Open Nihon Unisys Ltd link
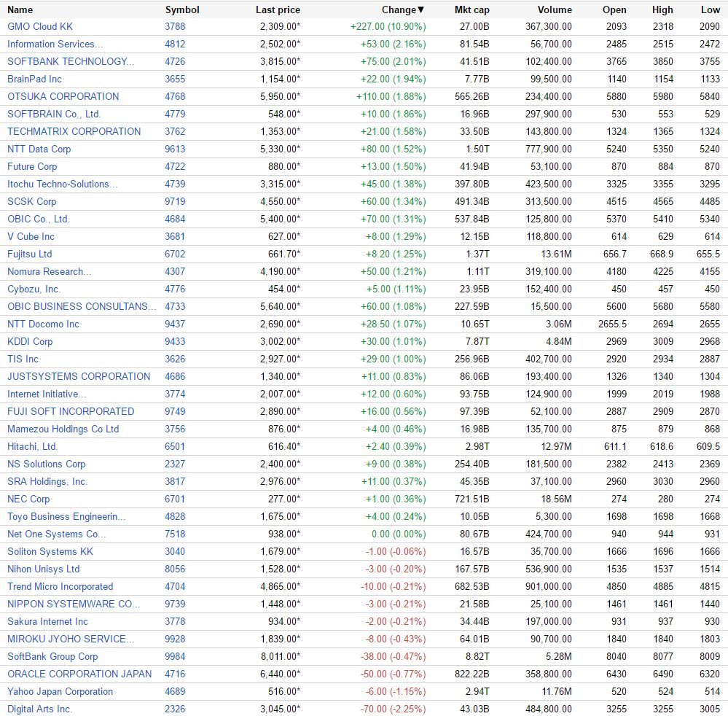The image size is (728, 716). [44, 569]
